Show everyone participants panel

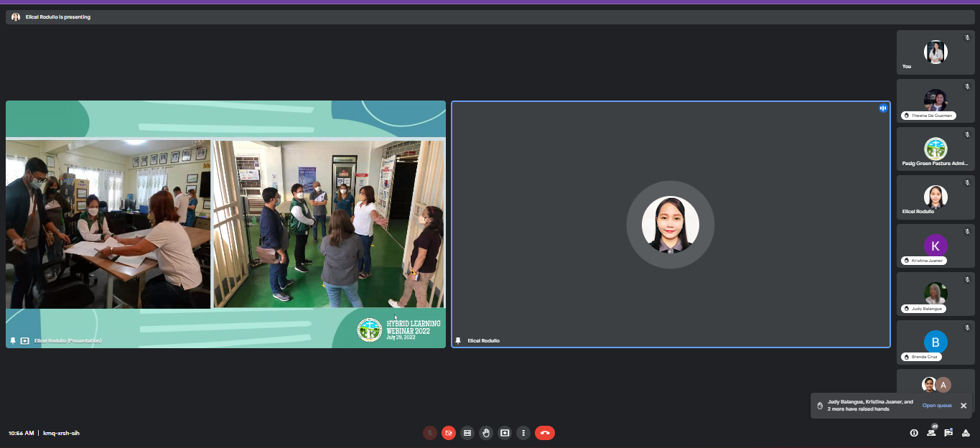tap(931, 433)
